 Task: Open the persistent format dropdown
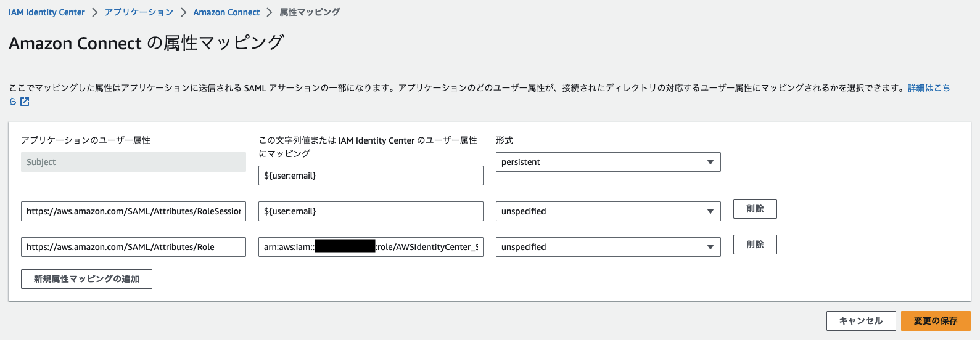(608, 162)
